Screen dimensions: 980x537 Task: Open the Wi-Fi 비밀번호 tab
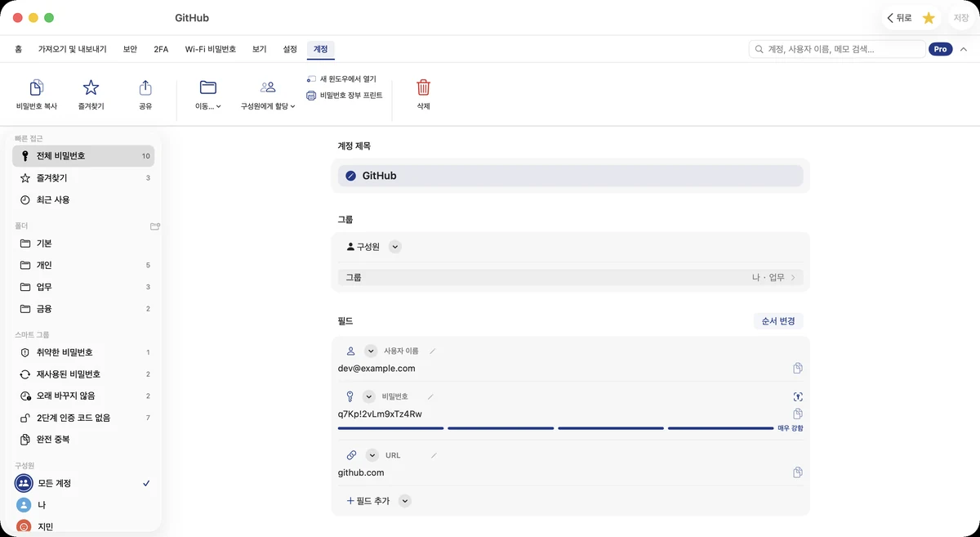coord(211,49)
